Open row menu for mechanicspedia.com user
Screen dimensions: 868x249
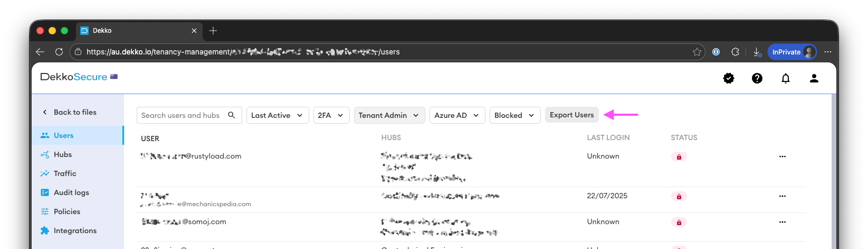pos(783,196)
